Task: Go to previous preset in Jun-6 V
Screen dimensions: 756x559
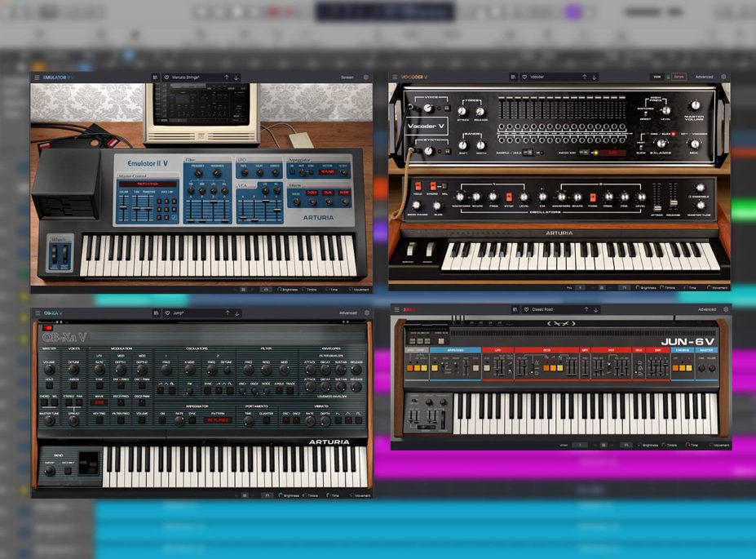Action: [586, 309]
